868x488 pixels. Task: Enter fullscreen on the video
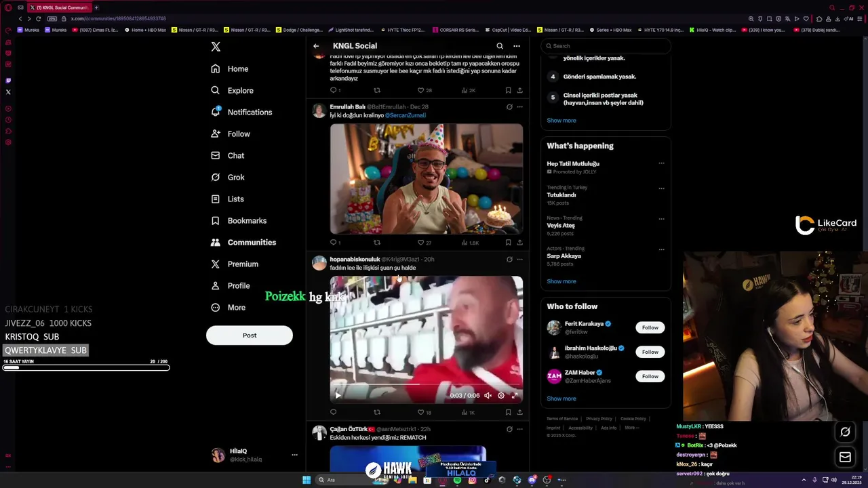click(x=515, y=395)
